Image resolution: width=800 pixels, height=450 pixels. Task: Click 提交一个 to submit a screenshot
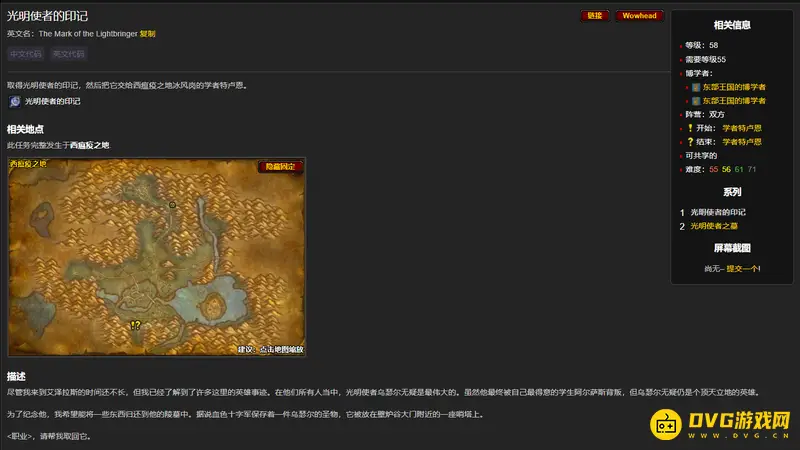click(742, 268)
